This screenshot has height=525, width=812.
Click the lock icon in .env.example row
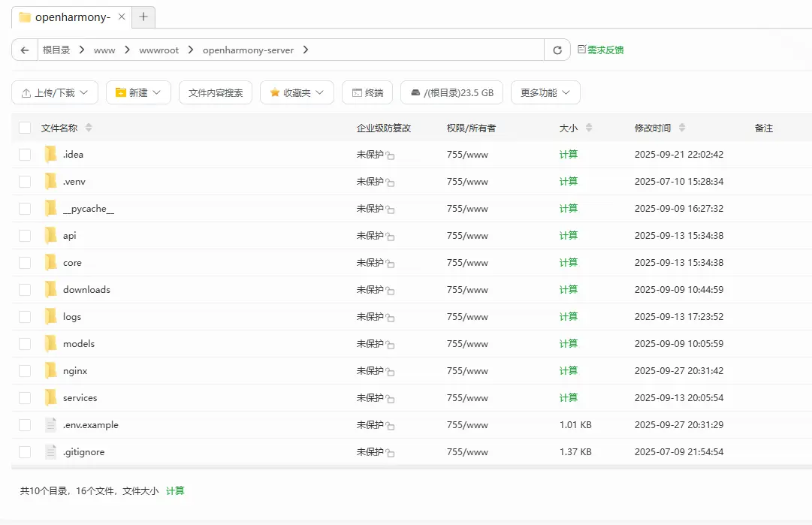point(391,426)
